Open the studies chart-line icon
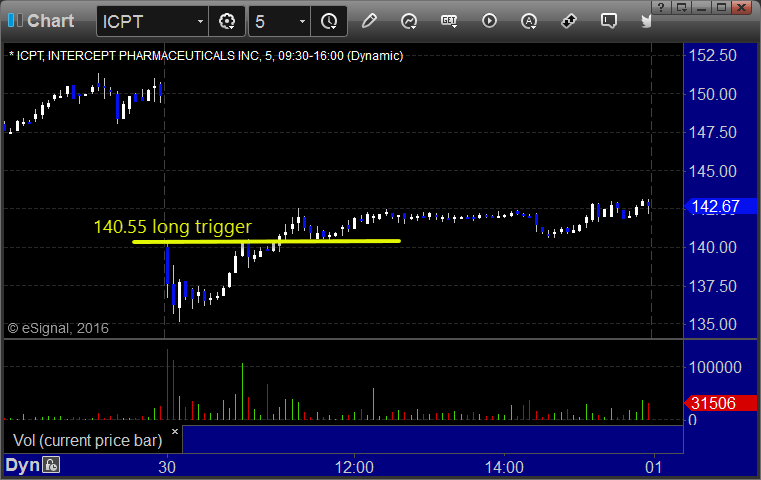This screenshot has width=761, height=480. (409, 21)
